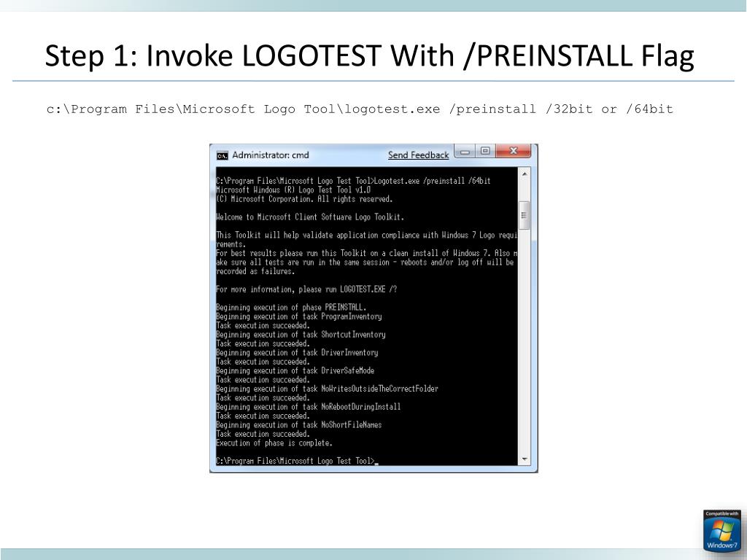The height and width of the screenshot is (560, 747).
Task: Click the 'task NoRebootDuringInstall' line
Action: click(x=309, y=407)
